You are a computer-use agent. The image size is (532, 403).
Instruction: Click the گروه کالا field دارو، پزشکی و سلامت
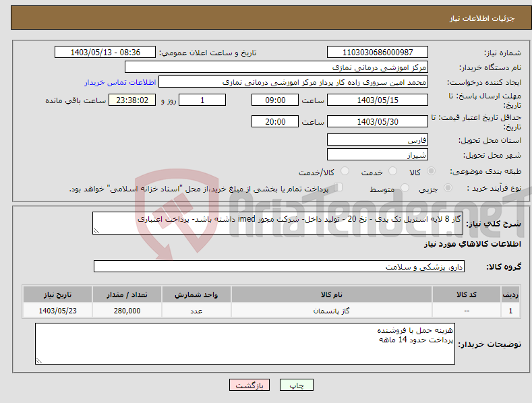279,267
